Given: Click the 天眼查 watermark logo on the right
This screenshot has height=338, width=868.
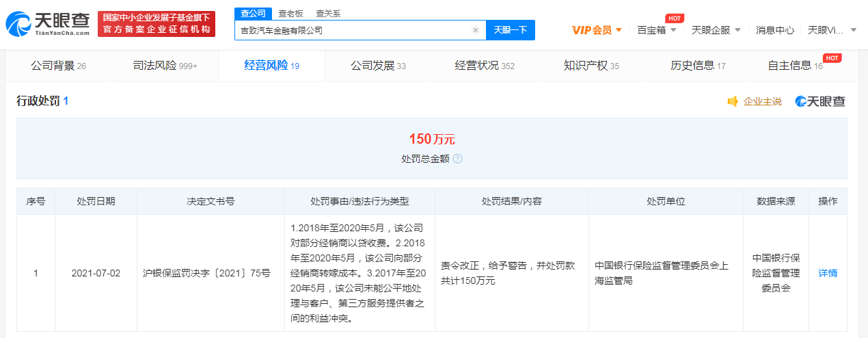Looking at the screenshot, I should (x=820, y=101).
